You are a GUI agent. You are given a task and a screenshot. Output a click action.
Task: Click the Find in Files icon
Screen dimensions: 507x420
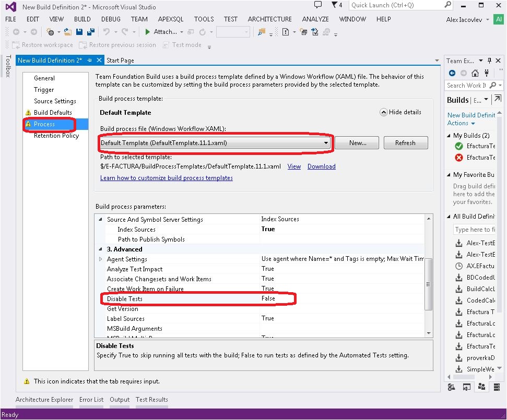262,32
